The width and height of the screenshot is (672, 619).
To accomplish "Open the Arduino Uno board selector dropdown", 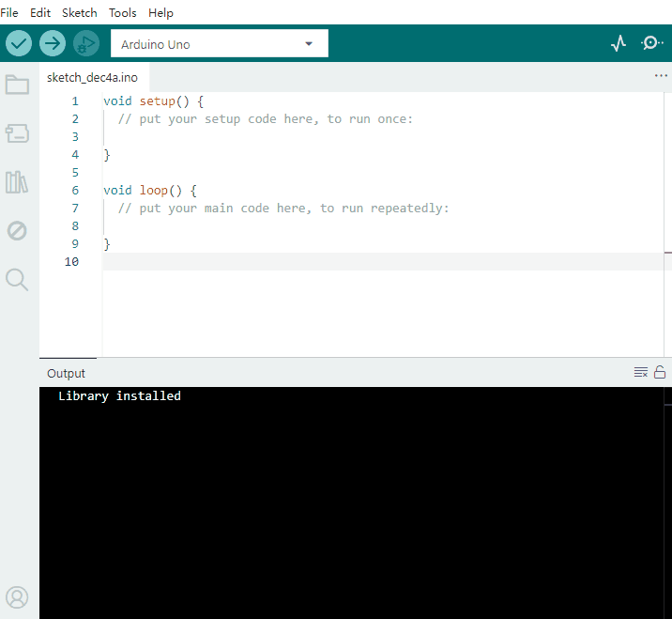I will tap(220, 43).
